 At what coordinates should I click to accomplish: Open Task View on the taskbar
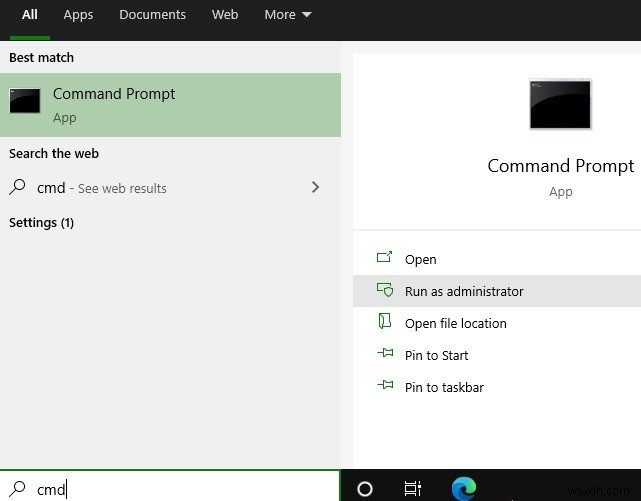click(x=412, y=488)
